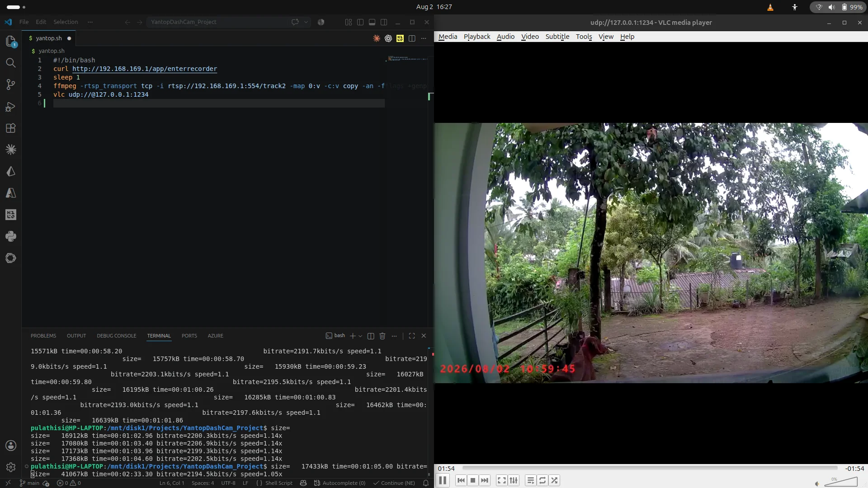This screenshot has height=488, width=868.
Task: Open the new terminal launch profile dropdown
Action: pyautogui.click(x=360, y=336)
